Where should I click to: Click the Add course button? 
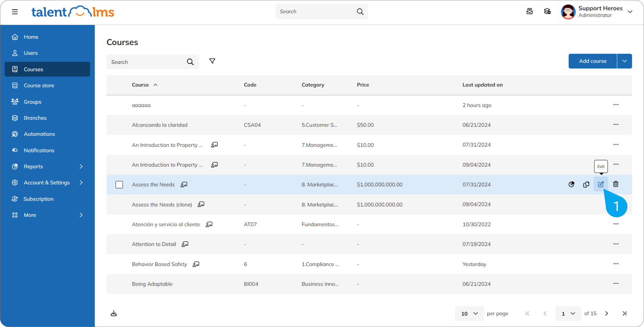tap(593, 61)
